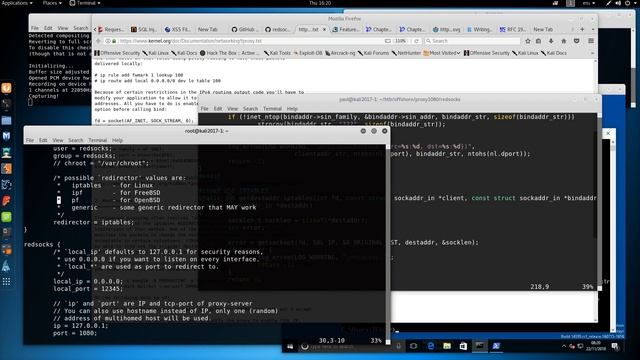
Task: Show all applications grid in dock
Action: pos(6,282)
